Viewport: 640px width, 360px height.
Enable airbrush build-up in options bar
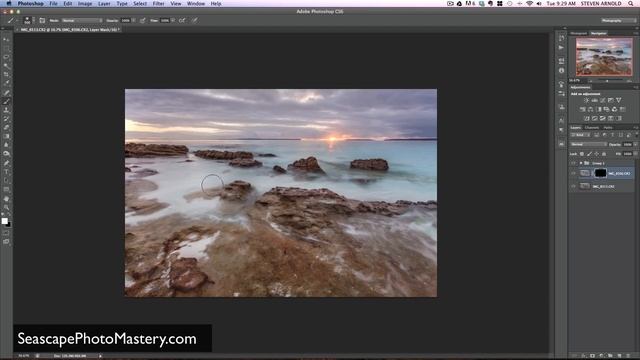pos(182,20)
